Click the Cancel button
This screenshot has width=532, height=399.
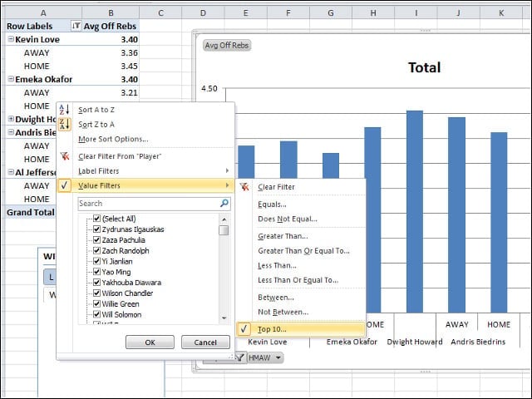pyautogui.click(x=205, y=342)
